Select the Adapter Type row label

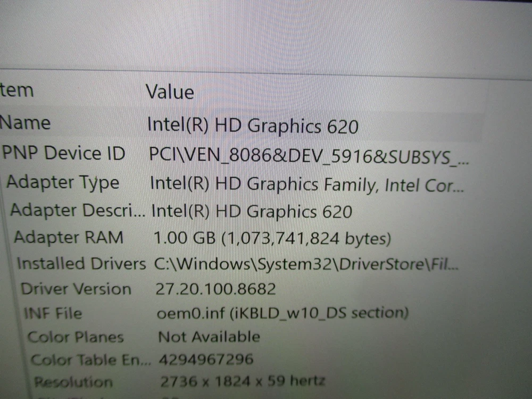pos(63,182)
